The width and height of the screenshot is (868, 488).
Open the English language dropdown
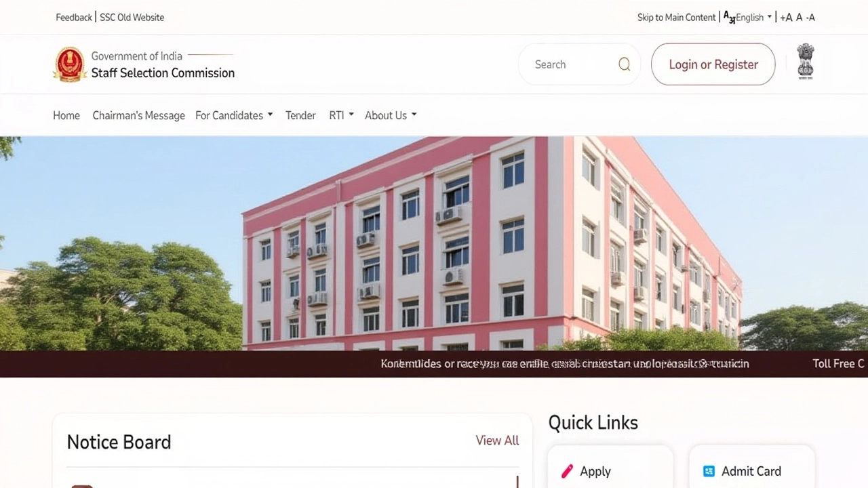pos(754,18)
